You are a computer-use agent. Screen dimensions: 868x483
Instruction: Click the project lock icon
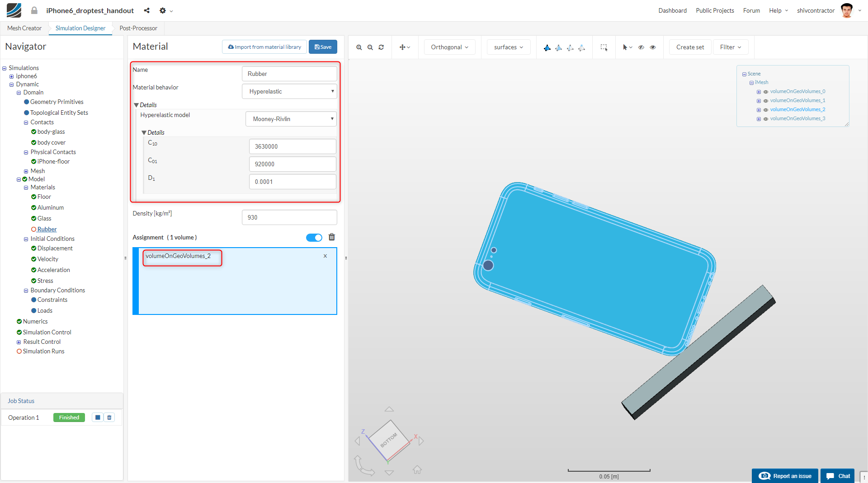coord(34,10)
